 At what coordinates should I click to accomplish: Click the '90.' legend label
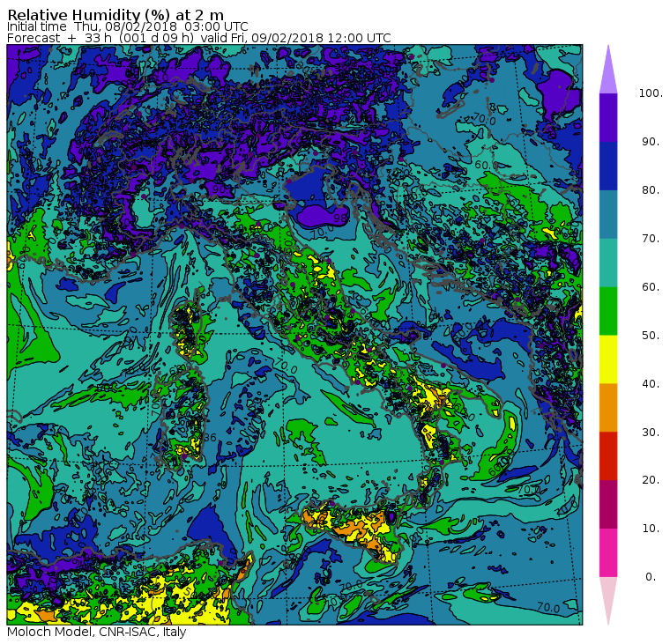651,142
